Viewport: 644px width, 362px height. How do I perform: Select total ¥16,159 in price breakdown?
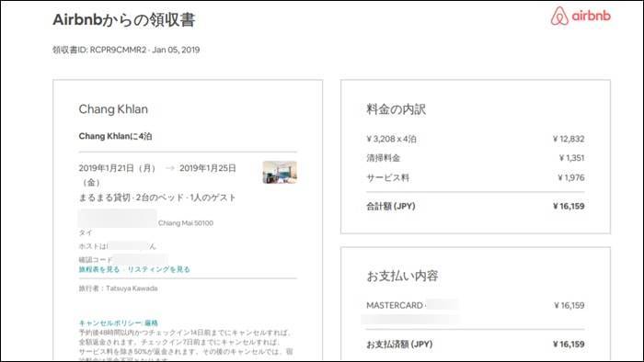point(569,206)
